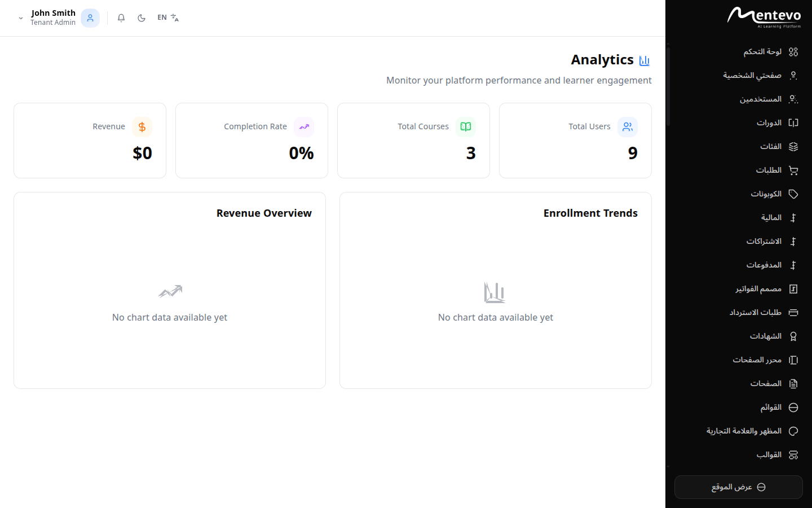
Task: Click the bar chart icon beside Analytics title
Action: 644,60
